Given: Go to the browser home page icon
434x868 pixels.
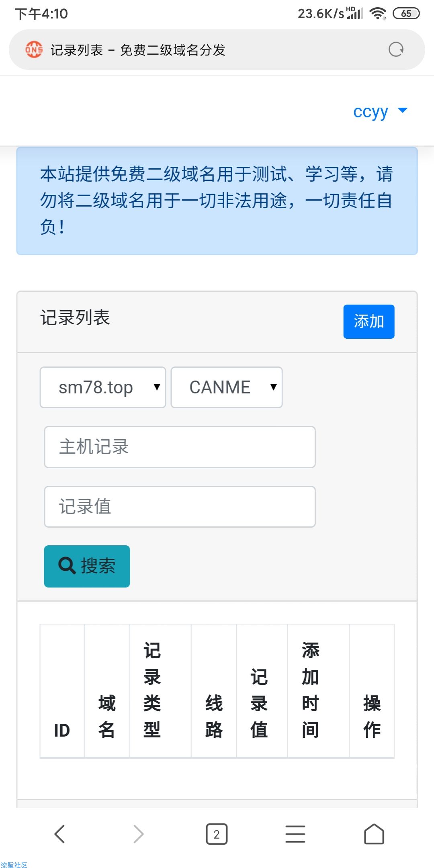Looking at the screenshot, I should tap(374, 834).
